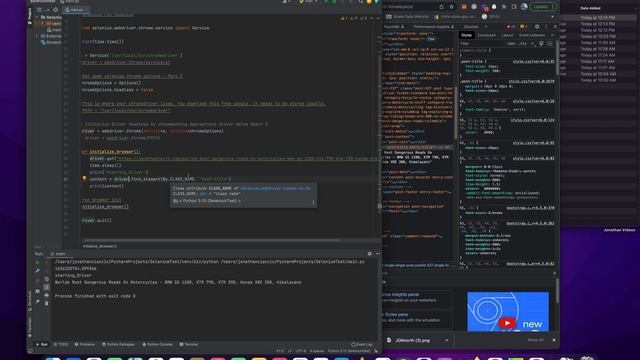640x360 pixels.
Task: Open Event Log in PyCharm status bar
Action: point(362,344)
